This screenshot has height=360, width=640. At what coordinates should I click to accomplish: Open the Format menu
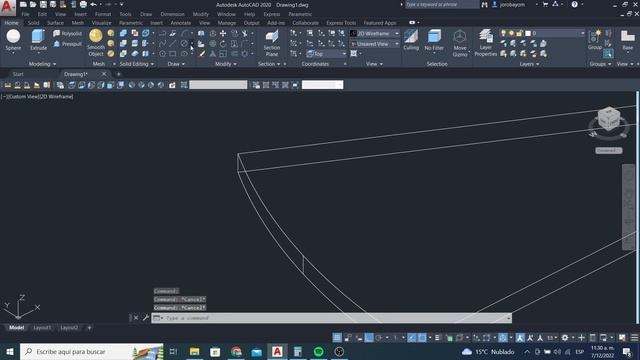[102, 14]
